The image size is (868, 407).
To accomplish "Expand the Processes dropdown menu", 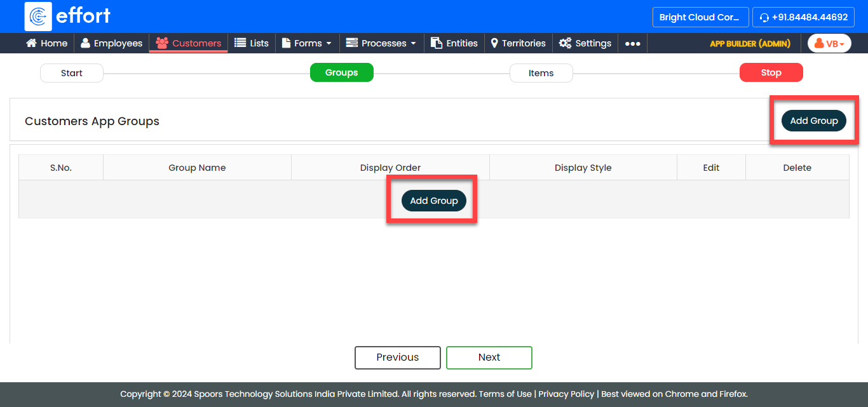I will (x=381, y=43).
